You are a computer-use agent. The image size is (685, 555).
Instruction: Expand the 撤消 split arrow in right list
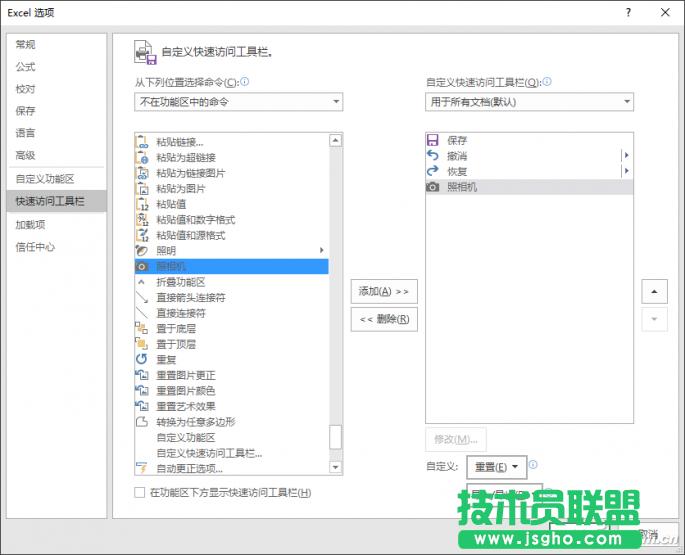coord(626,155)
